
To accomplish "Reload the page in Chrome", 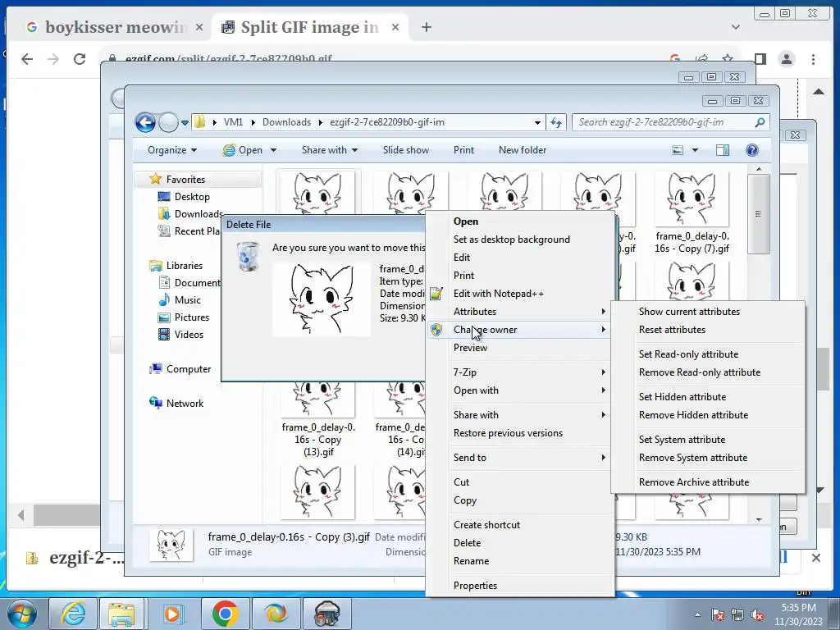I will pos(80,59).
